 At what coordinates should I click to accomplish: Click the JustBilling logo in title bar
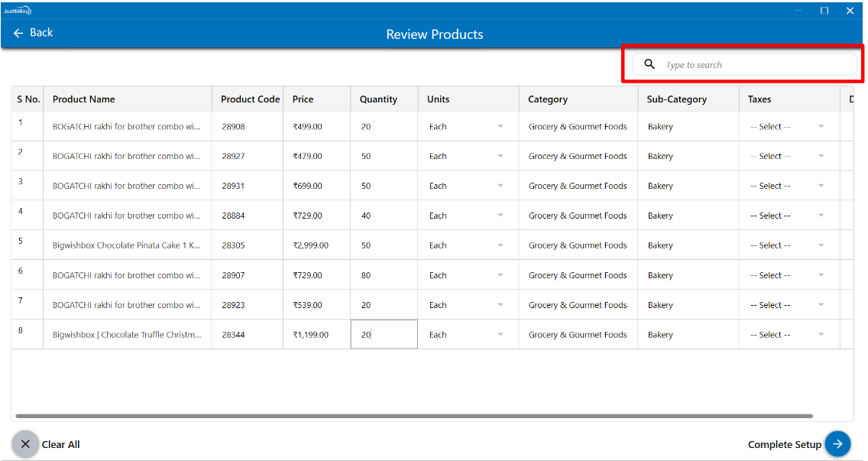tap(17, 11)
